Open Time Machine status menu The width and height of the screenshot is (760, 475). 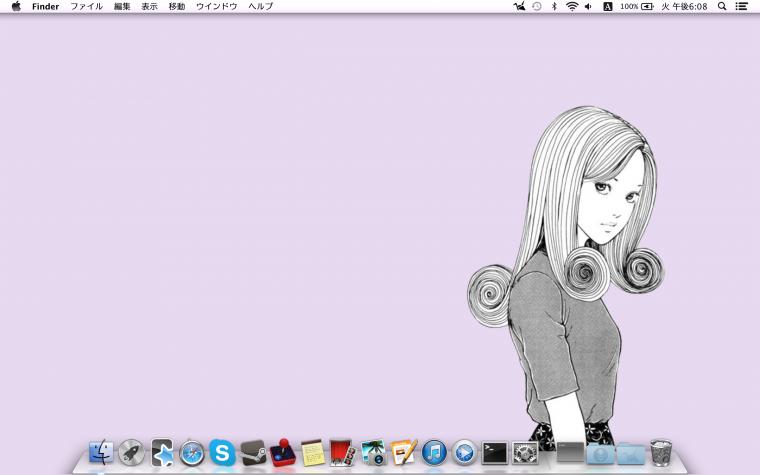[x=537, y=6]
